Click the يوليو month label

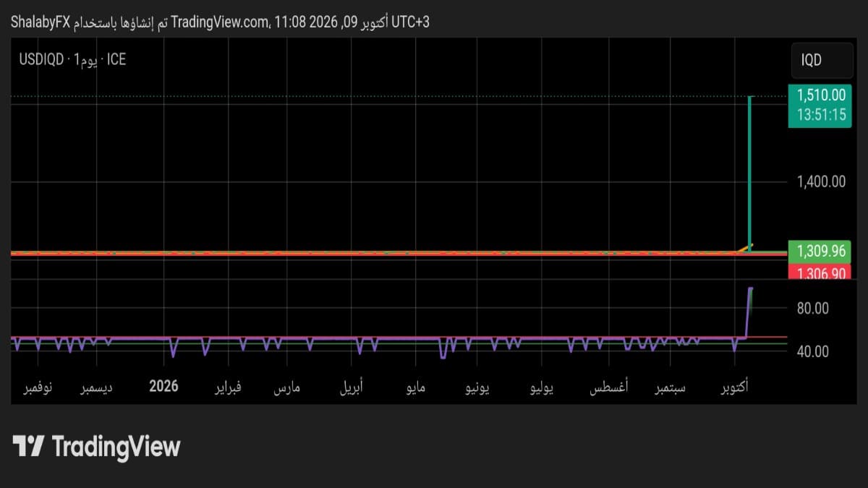click(x=542, y=388)
